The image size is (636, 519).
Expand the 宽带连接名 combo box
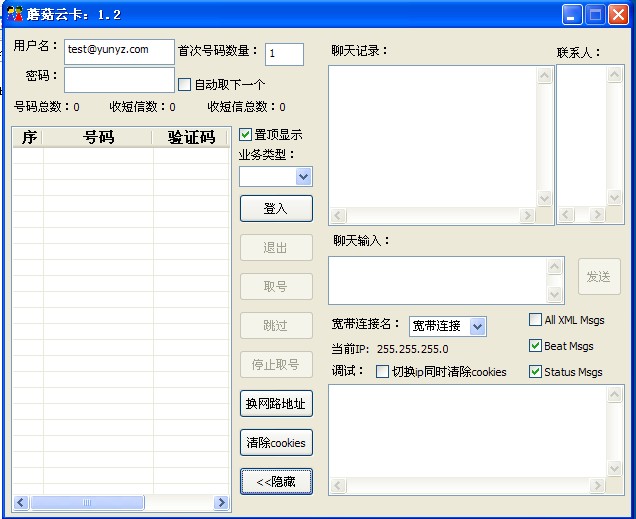477,326
